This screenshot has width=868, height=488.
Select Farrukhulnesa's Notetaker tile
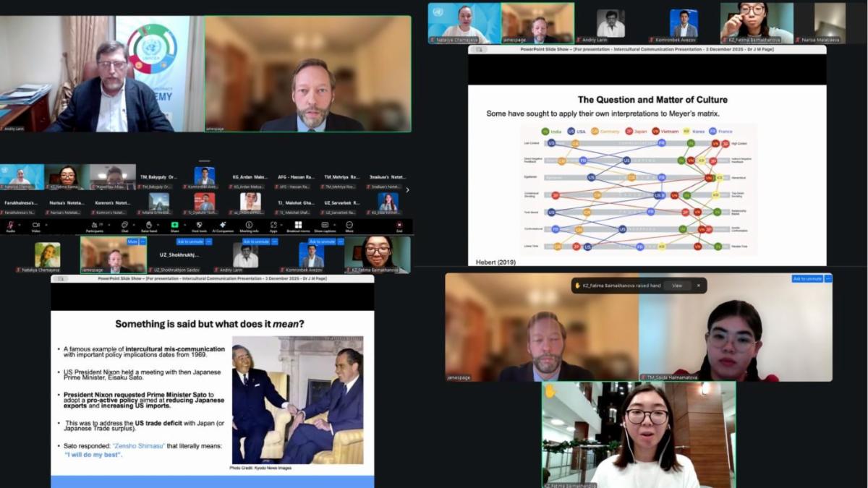click(21, 204)
